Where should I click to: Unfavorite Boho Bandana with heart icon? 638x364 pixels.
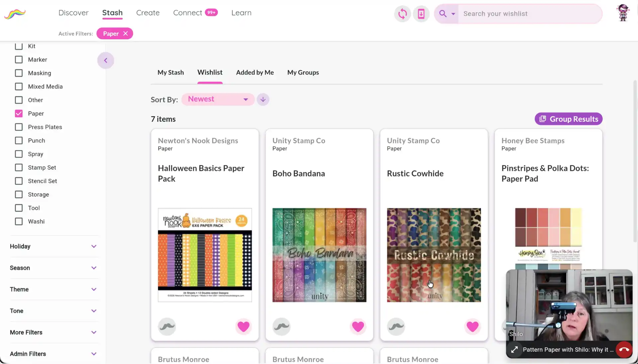[x=358, y=326]
